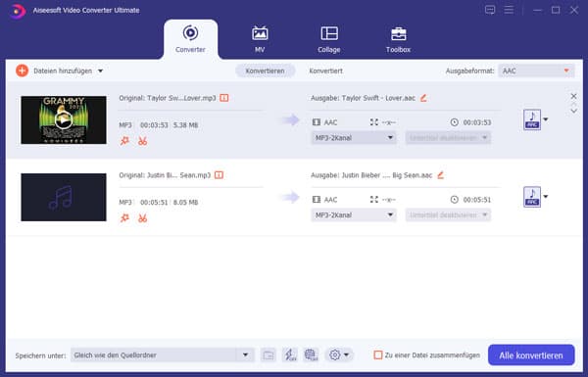Viewport: 588px width, 377px height.
Task: Expand the format arrow beside Taylor Swift's AAC icon
Action: pos(546,119)
